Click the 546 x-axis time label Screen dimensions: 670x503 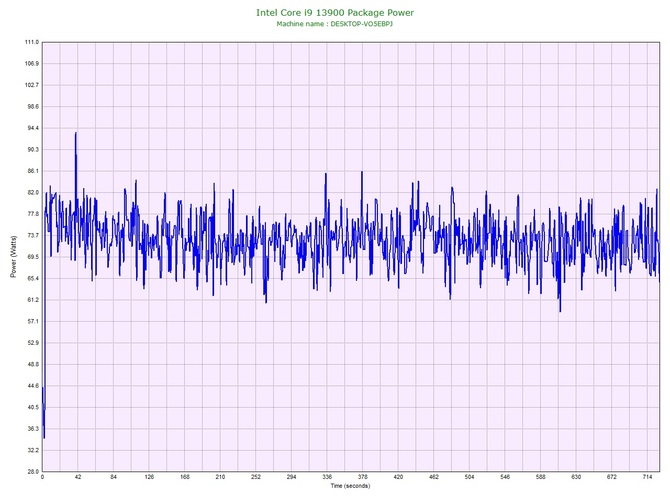(505, 477)
